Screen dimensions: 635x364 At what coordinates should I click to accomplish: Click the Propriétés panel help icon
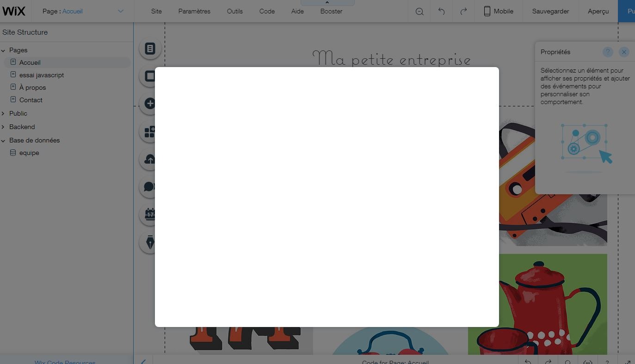point(608,52)
